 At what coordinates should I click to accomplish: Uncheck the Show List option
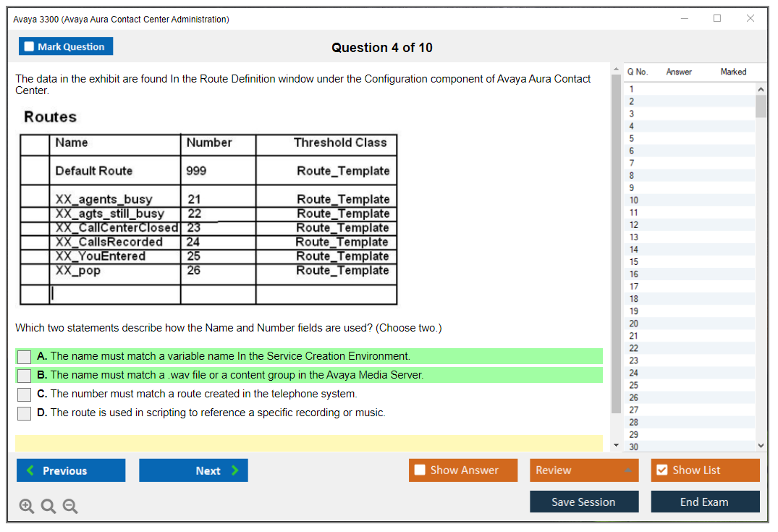661,470
